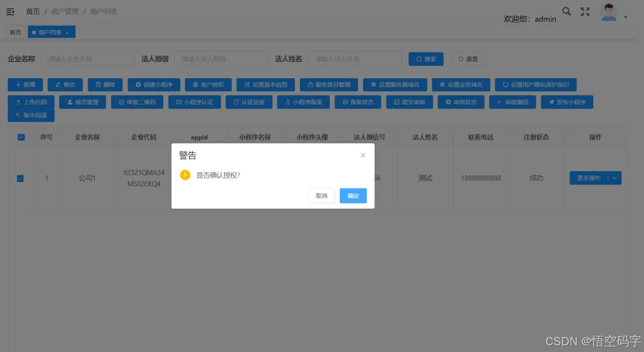
Task: Click 商户管理 in the breadcrumb
Action: tap(65, 11)
